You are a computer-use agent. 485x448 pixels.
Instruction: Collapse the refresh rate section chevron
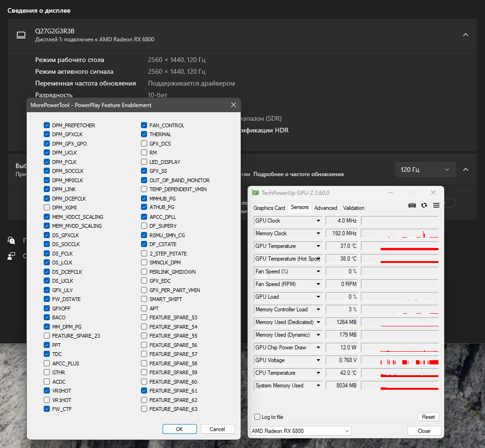click(465, 170)
